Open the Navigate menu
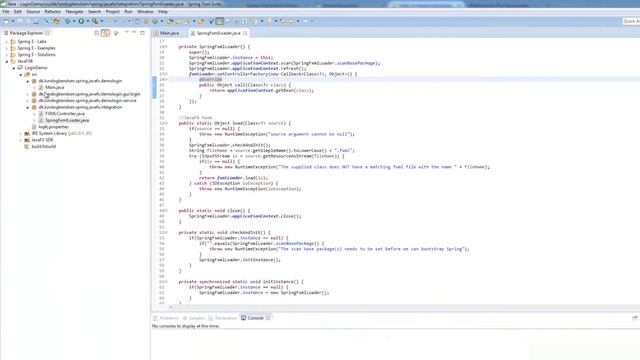The height and width of the screenshot is (360, 640). (x=74, y=12)
